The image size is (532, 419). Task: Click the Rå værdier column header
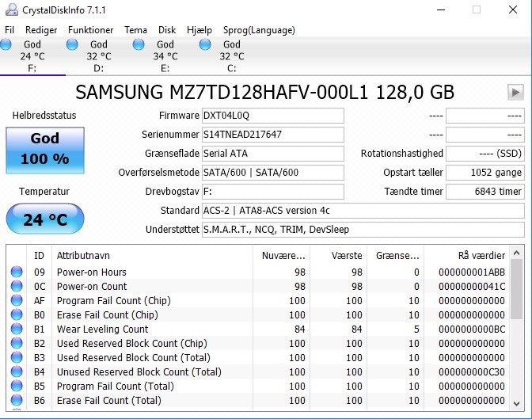click(x=481, y=256)
